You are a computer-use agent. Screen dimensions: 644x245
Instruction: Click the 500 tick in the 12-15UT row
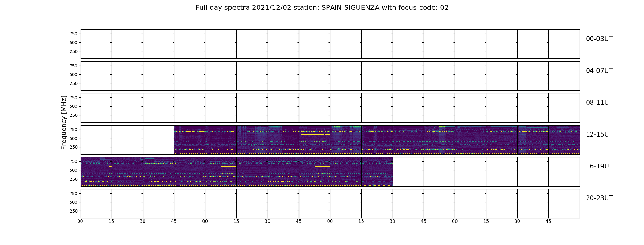click(x=74, y=138)
